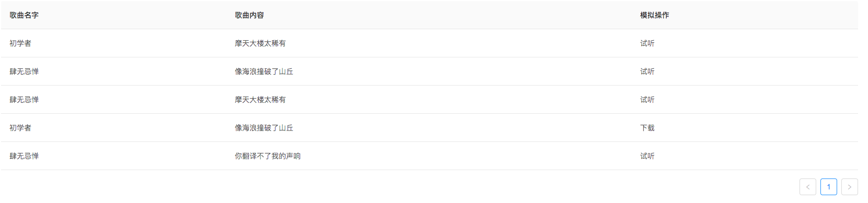Viewport: 868px width, 203px height.
Task: Click 试听 for 你翻译不了我的声响 row
Action: coord(647,156)
